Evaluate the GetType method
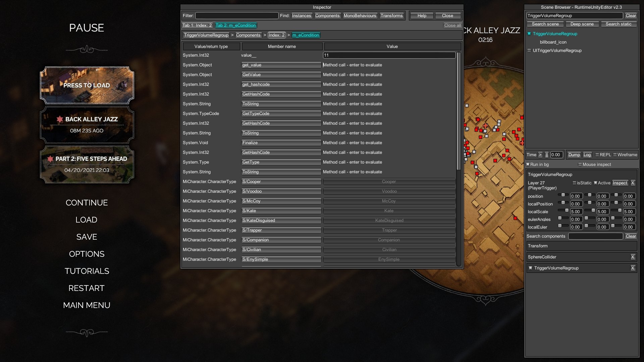 pos(281,162)
